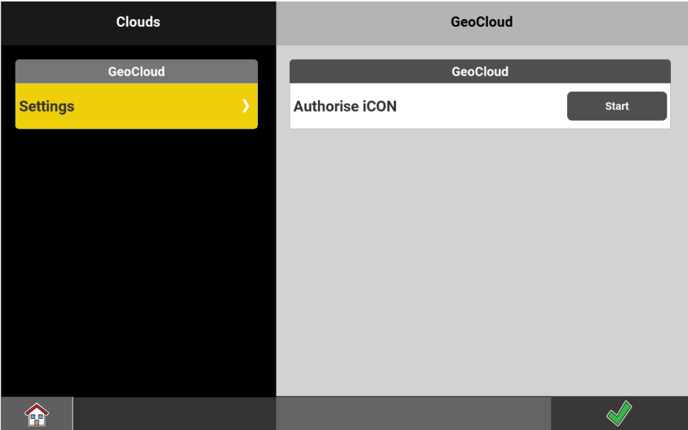Confirm with the green checkmark icon
This screenshot has height=430, width=688.
[619, 413]
